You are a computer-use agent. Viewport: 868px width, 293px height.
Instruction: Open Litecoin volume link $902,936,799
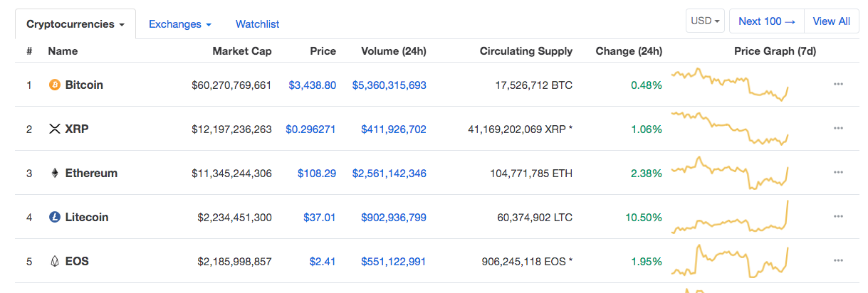tap(394, 217)
